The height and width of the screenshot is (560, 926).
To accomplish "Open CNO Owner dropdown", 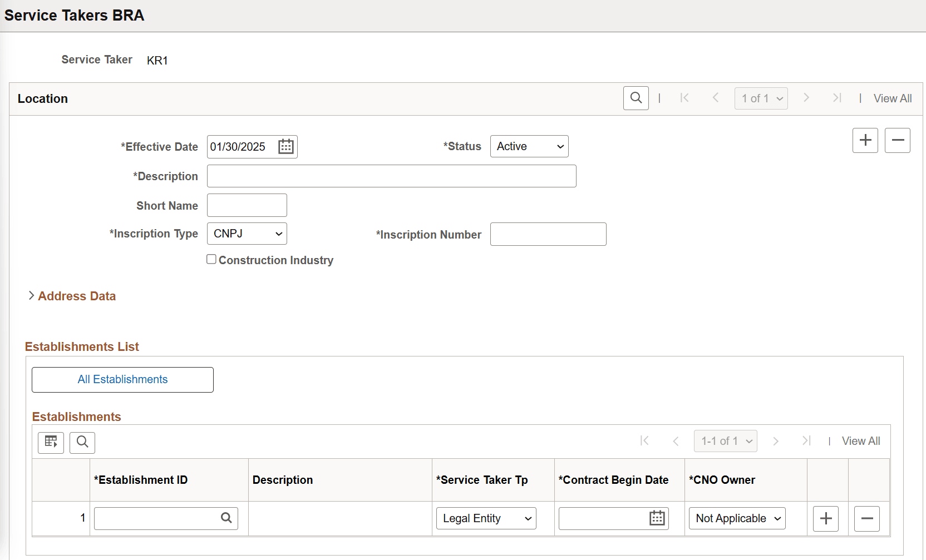I will pos(737,518).
